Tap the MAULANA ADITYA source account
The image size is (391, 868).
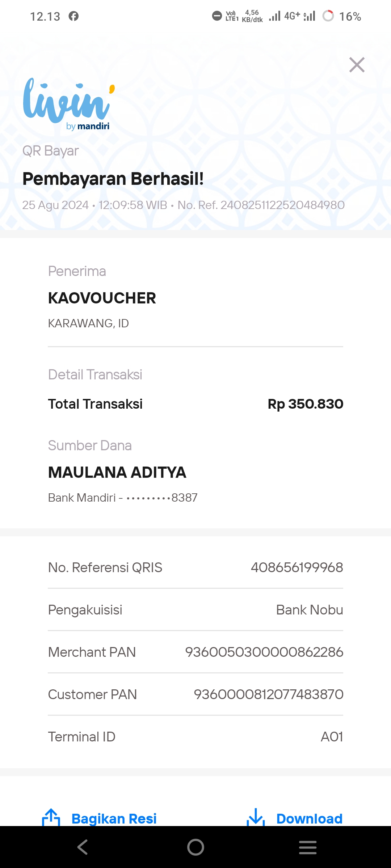117,472
